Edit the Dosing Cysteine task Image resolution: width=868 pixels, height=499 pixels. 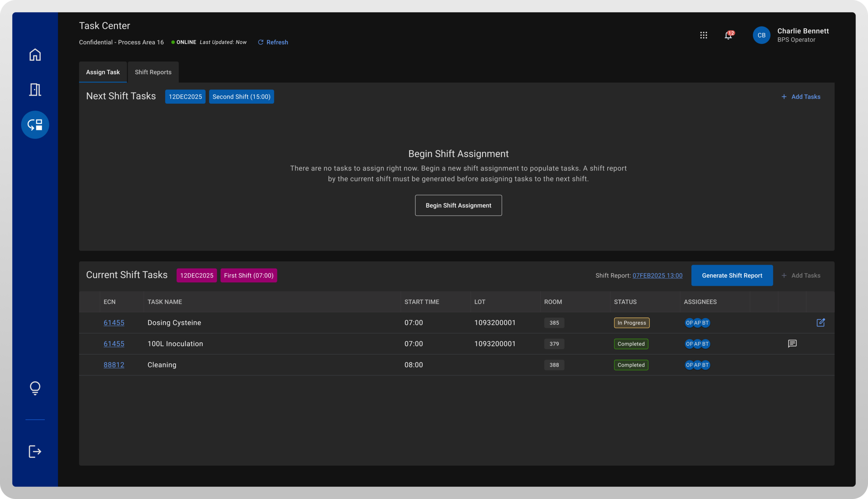coord(821,322)
